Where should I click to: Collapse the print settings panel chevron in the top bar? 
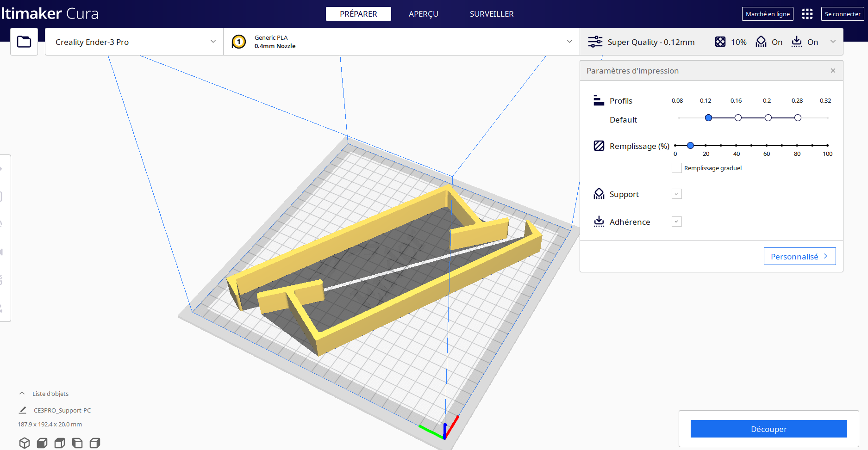[x=833, y=42]
